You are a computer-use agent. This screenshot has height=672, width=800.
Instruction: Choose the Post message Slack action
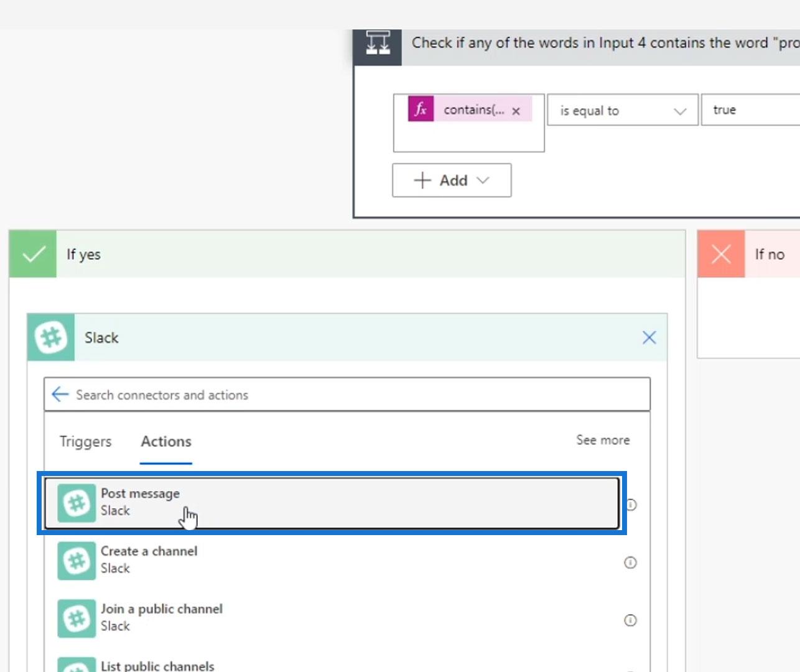pos(332,503)
